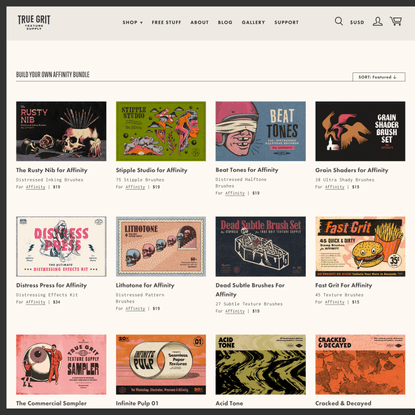The image size is (415, 415).
Task: Open the shopping cart icon
Action: [396, 21]
